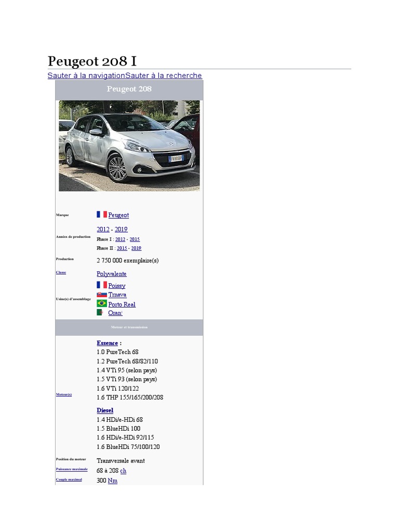Image resolution: width=399 pixels, height=532 pixels.
Task: Click the Phase I 2012 year link
Action: coord(120,239)
